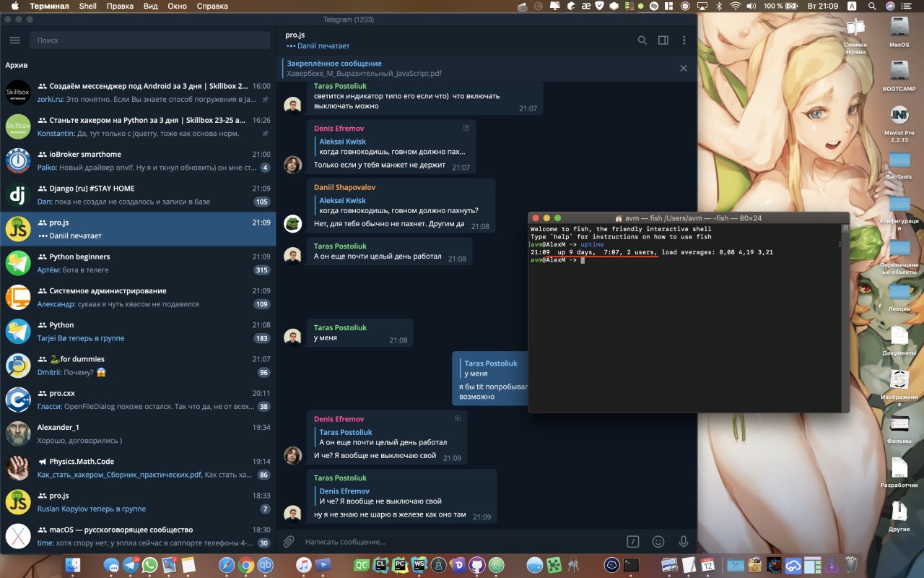Open Spotlight search in menu bar
Image resolution: width=924 pixels, height=578 pixels.
coord(873,6)
